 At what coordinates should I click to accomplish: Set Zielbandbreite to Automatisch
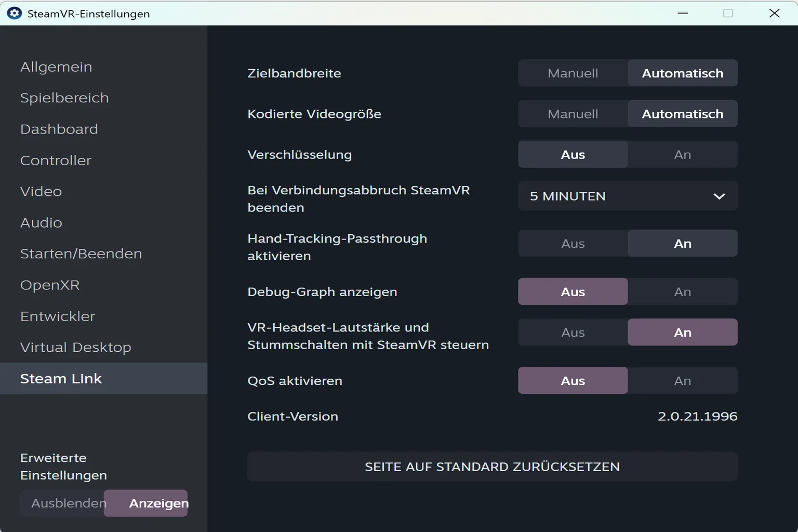[x=683, y=73]
